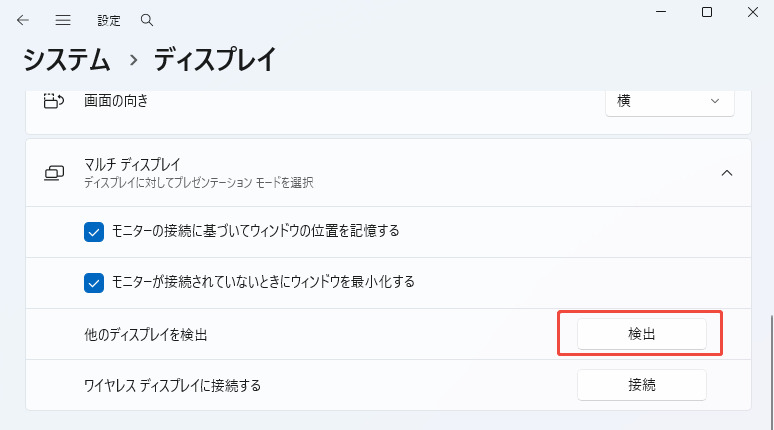Image resolution: width=774 pixels, height=430 pixels.
Task: Maximize the Settings window
Action: click(707, 12)
